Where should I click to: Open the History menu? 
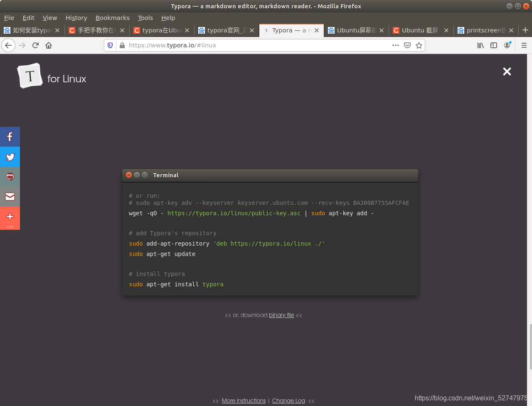[76, 18]
